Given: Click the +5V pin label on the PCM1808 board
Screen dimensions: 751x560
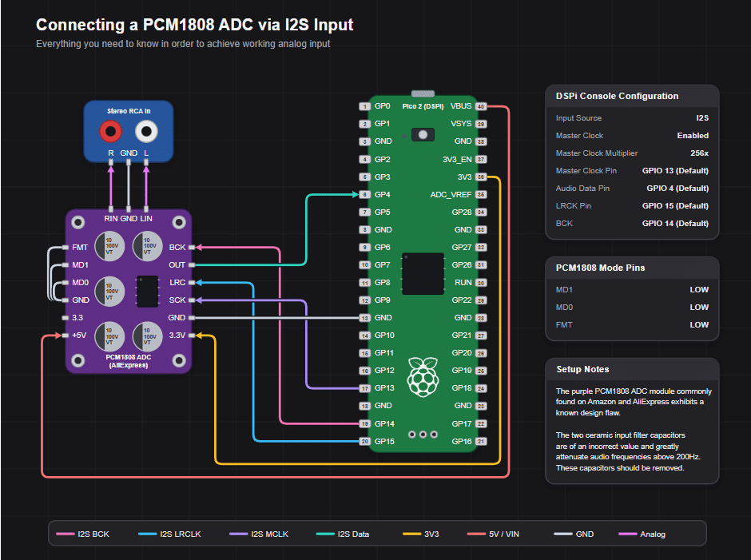Looking at the screenshot, I should click(x=79, y=336).
